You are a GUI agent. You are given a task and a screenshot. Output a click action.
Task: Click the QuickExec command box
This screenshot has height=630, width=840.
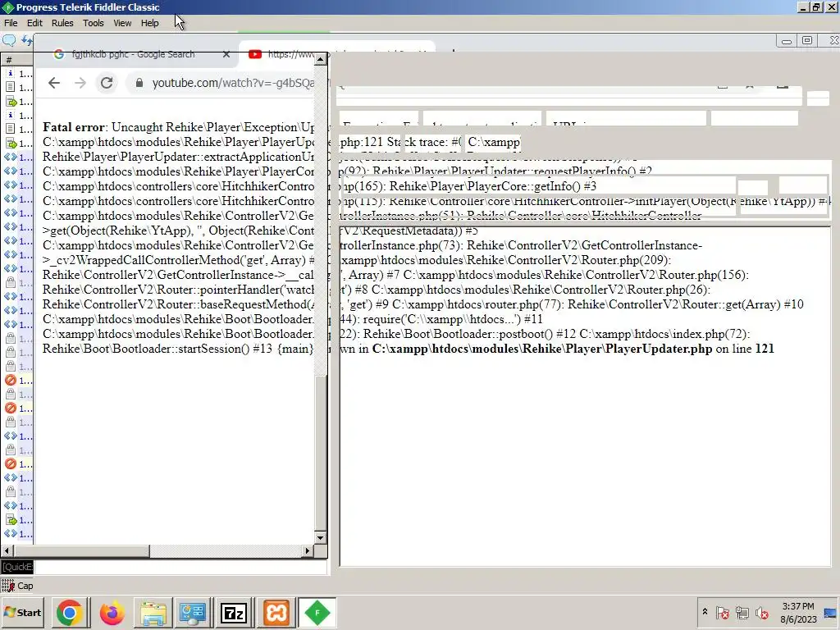click(164, 567)
